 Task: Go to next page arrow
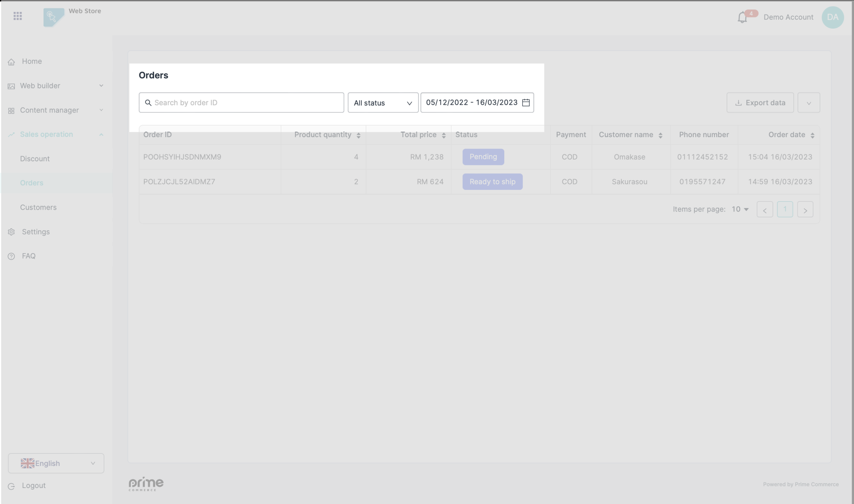click(805, 210)
